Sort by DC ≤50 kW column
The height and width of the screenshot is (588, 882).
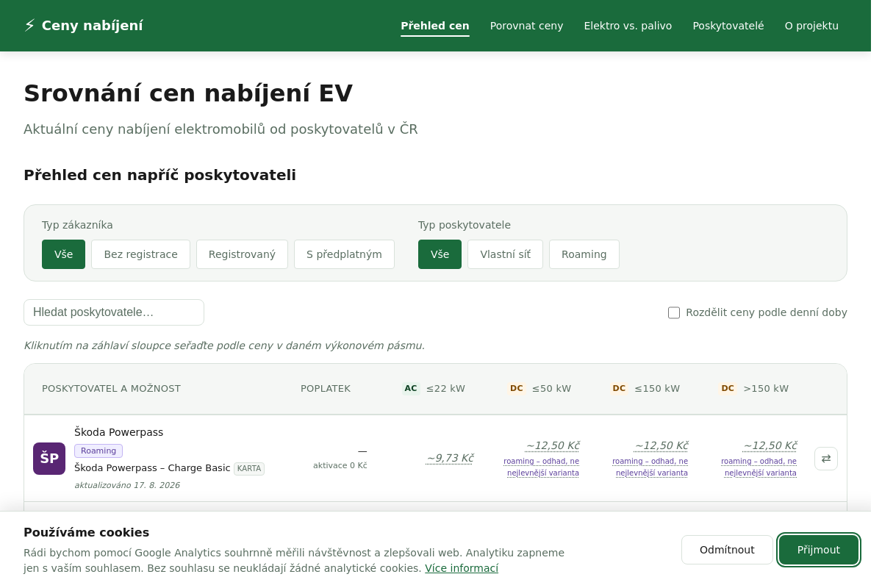pyautogui.click(x=539, y=389)
